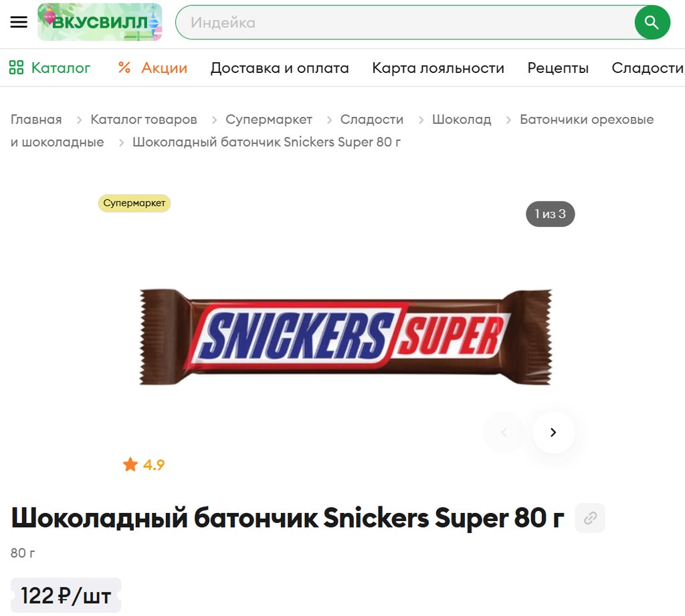This screenshot has width=685, height=616.
Task: Open Рецепты menu item
Action: [558, 68]
